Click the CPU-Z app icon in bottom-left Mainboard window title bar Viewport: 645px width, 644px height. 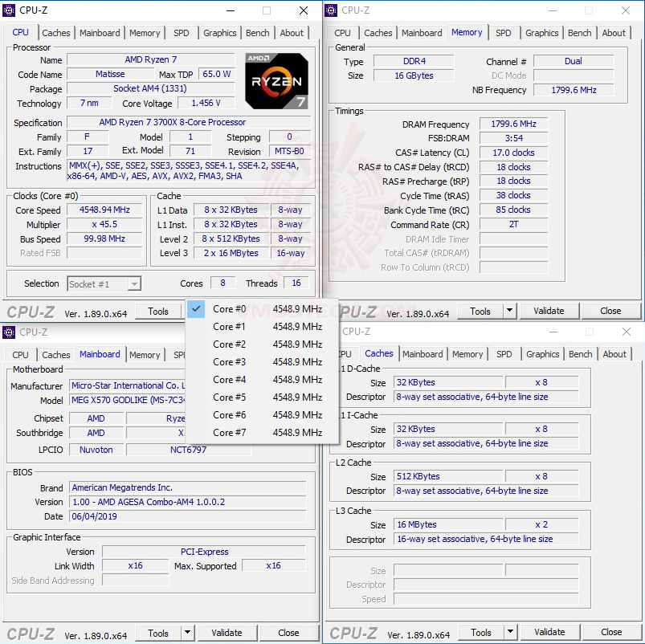(x=9, y=332)
